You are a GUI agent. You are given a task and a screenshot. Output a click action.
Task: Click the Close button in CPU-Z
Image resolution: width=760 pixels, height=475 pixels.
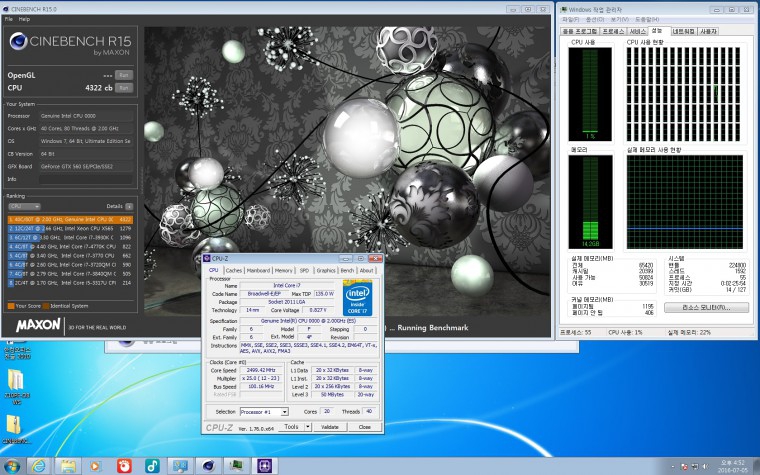click(x=364, y=427)
